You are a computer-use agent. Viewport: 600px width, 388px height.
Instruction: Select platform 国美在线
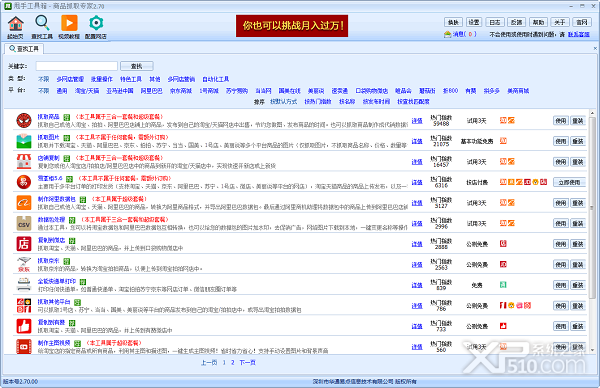pyautogui.click(x=290, y=91)
